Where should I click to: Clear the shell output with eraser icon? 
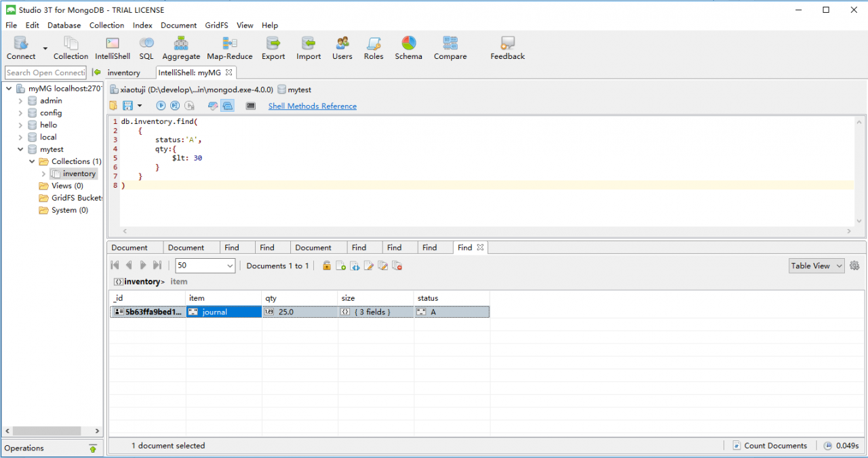point(213,106)
